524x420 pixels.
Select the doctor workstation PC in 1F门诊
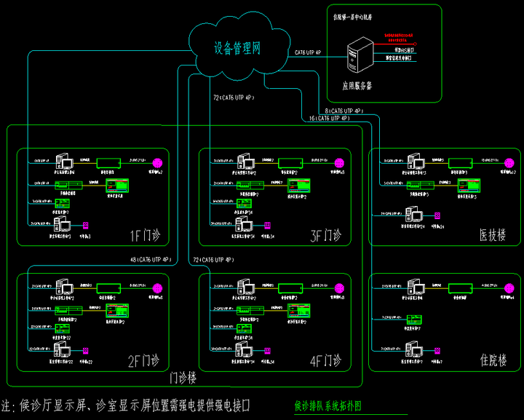pyautogui.click(x=62, y=224)
